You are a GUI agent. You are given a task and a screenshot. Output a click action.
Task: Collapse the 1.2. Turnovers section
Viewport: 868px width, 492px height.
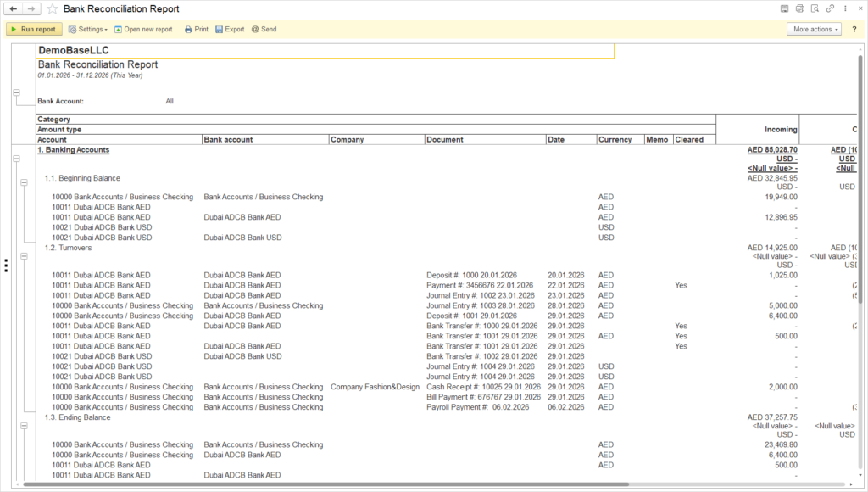(24, 256)
